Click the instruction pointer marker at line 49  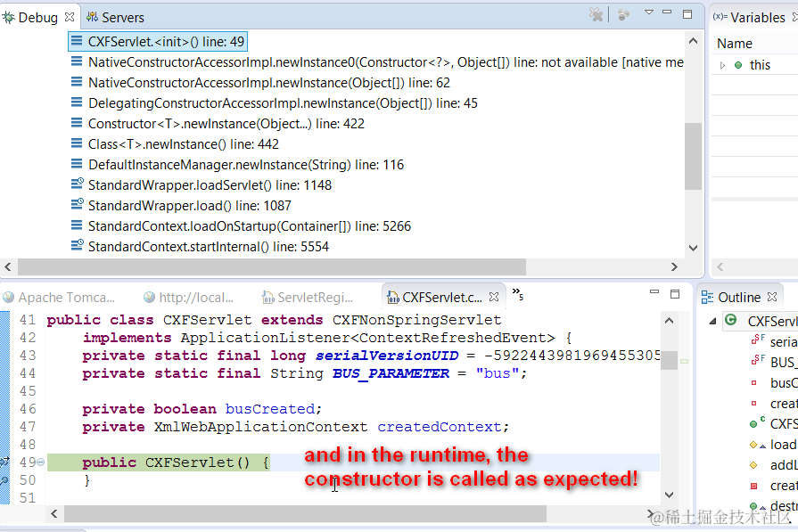pyautogui.click(x=4, y=462)
